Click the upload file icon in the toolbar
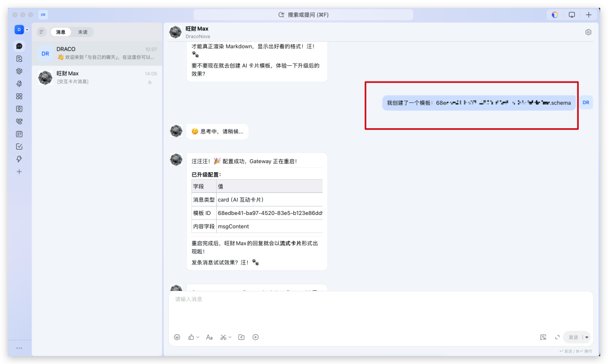 [241, 337]
